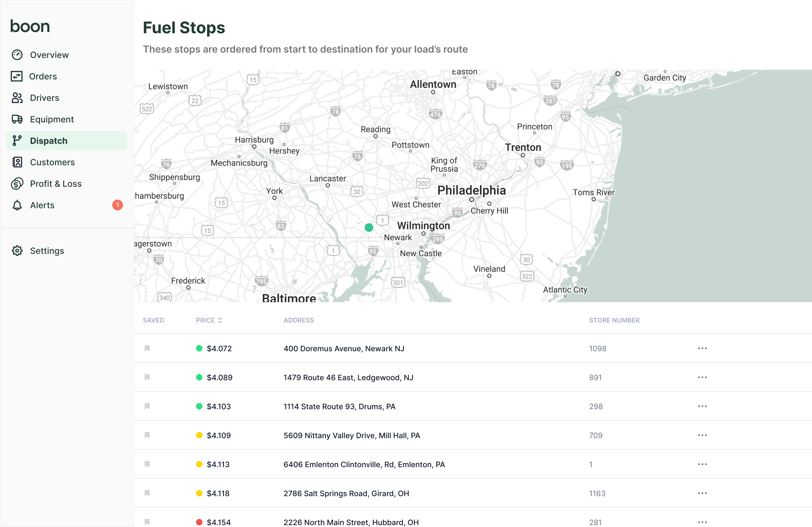Open more options for store 1098
Screen dimensions: 812x527
click(x=702, y=348)
